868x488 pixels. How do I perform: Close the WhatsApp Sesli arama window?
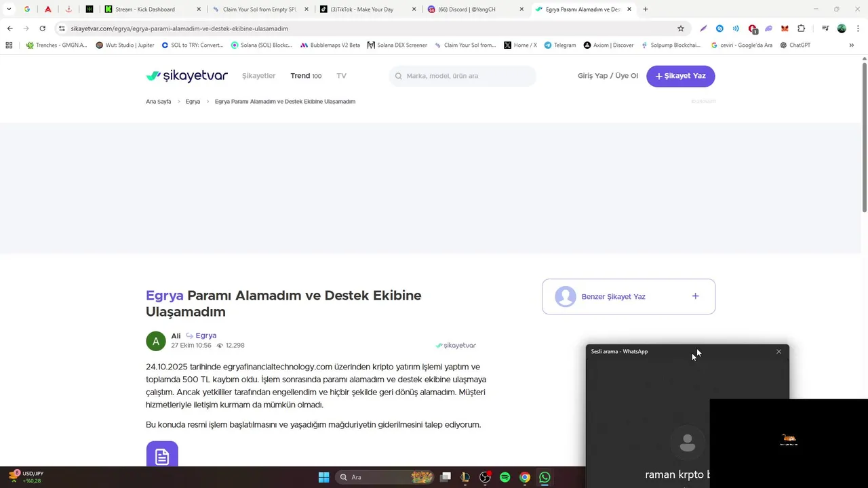coord(778,351)
